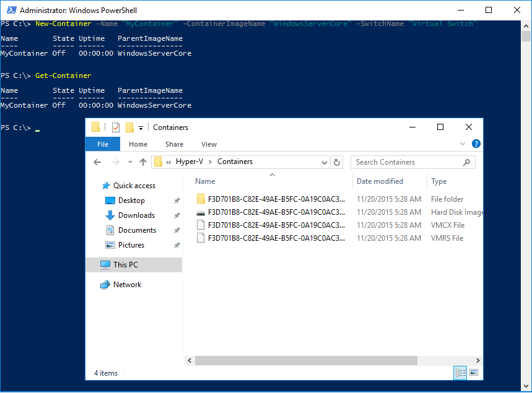Open Downloads in the navigation pane
Viewport: 532px width, 393px height.
[136, 215]
